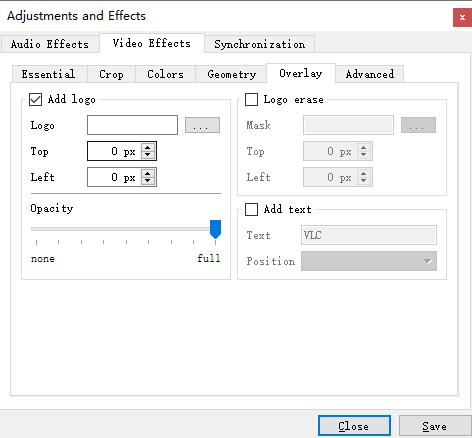Click the Logo file path field
The height and width of the screenshot is (438, 472).
pyautogui.click(x=132, y=125)
